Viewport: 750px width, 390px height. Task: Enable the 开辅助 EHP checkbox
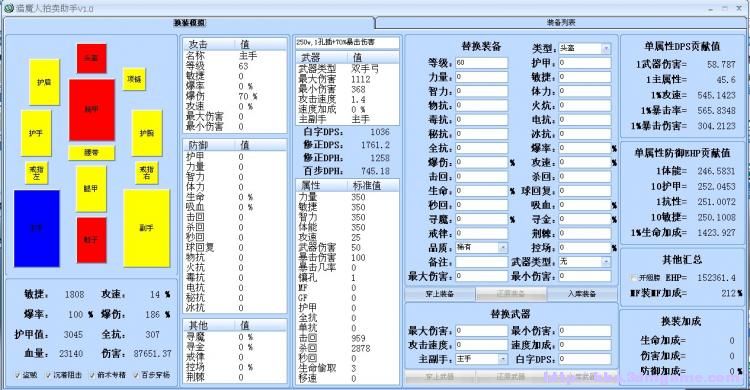pos(634,278)
